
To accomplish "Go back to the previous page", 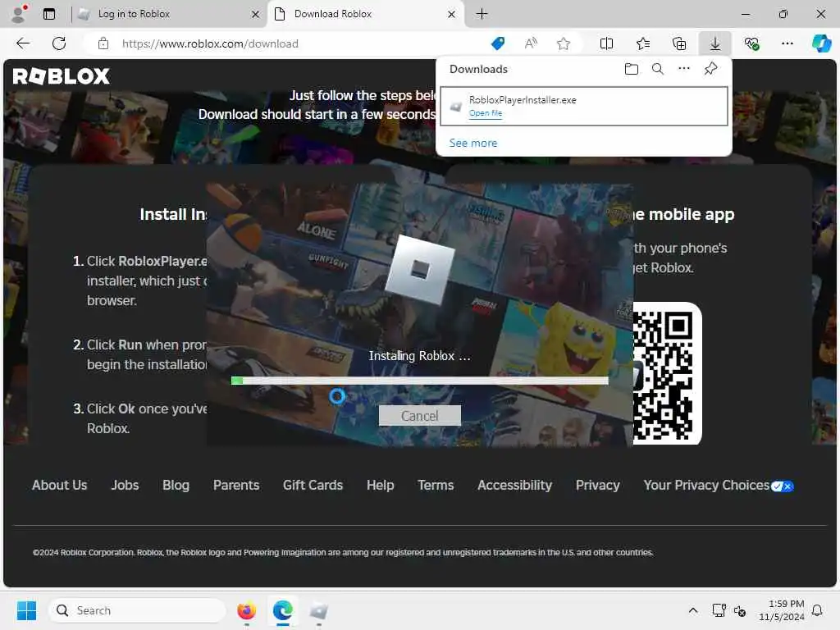I will coord(23,43).
